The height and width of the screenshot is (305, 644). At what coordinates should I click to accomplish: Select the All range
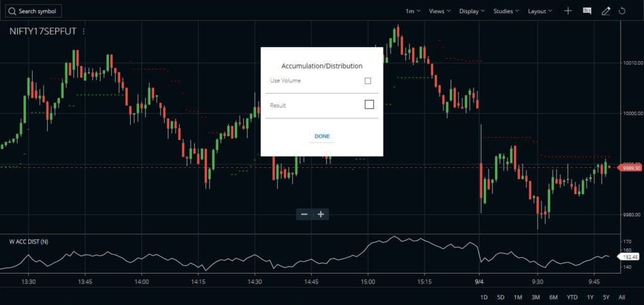[622, 297]
